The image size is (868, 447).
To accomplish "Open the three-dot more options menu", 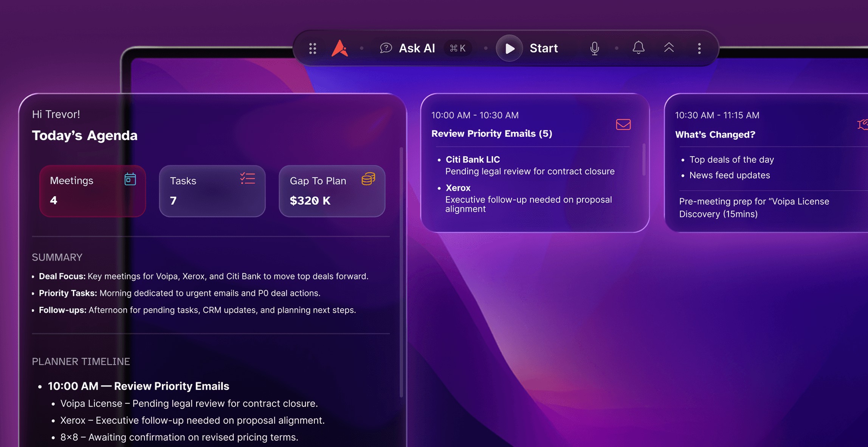I will [x=699, y=48].
